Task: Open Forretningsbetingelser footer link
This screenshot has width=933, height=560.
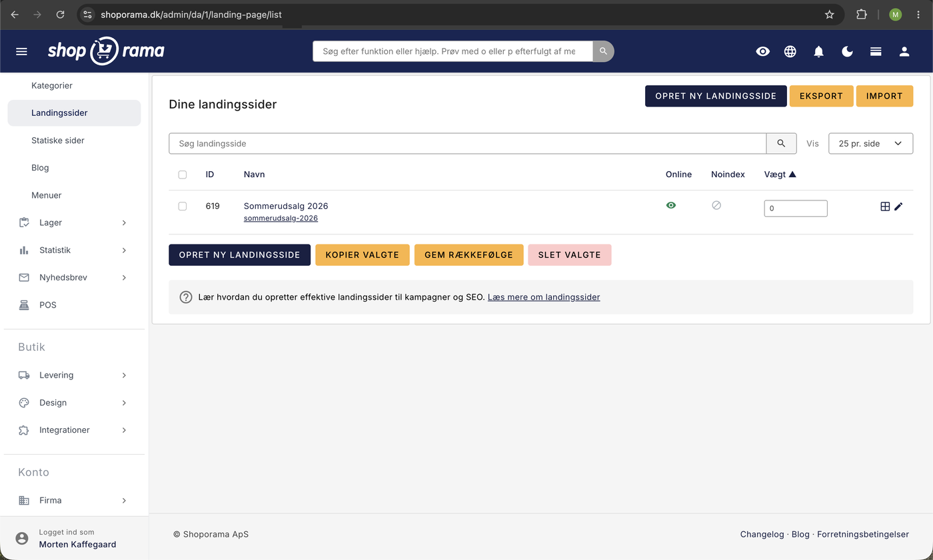Action: pyautogui.click(x=863, y=534)
